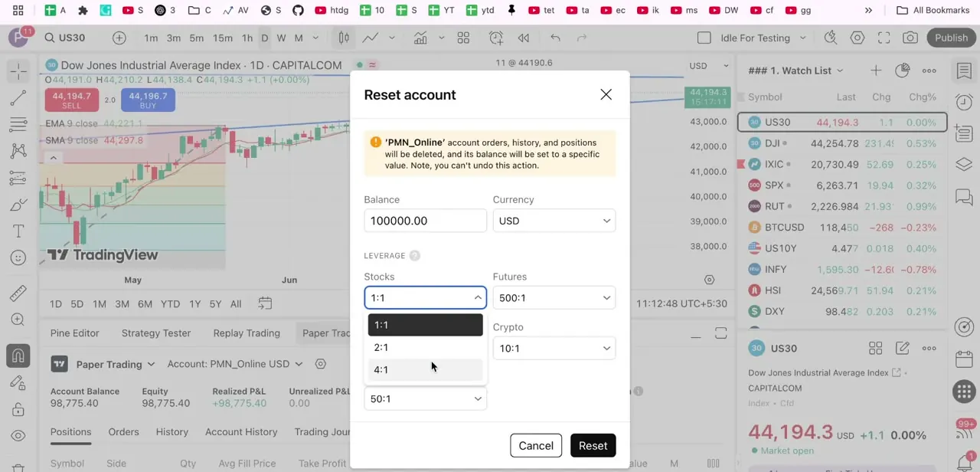
Task: Switch to the Orders tab
Action: (x=123, y=432)
